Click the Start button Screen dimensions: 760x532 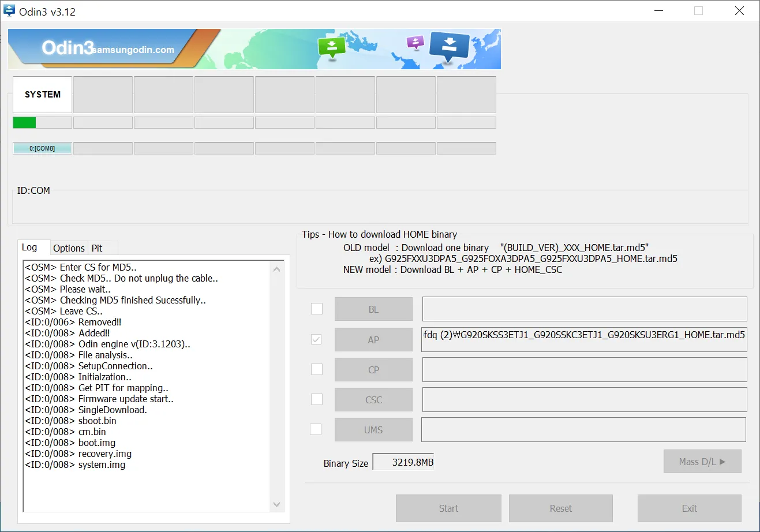click(x=448, y=508)
